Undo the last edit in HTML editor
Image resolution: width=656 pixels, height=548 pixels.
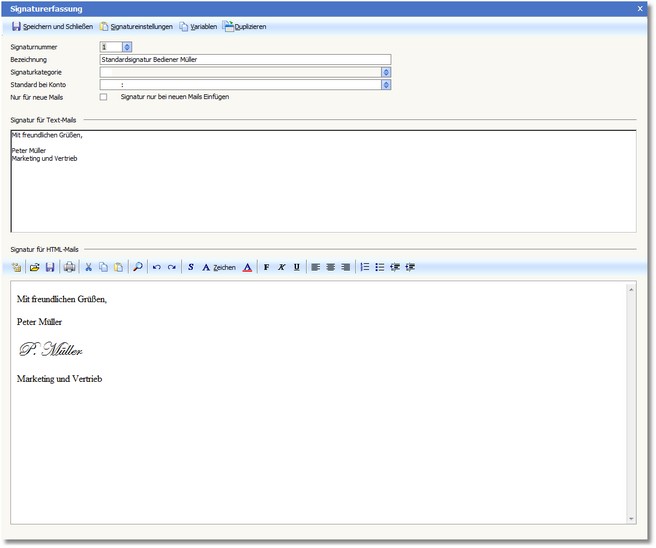156,267
